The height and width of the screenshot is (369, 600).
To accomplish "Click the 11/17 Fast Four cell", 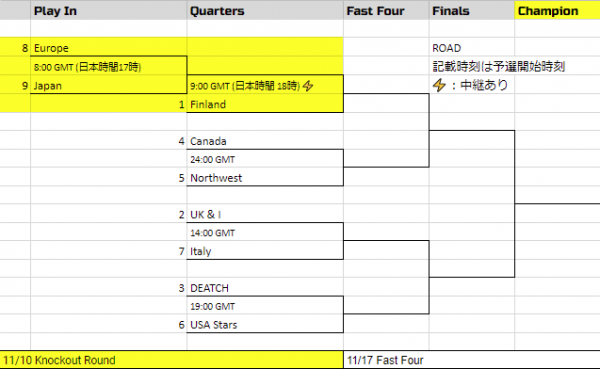I will (x=472, y=360).
